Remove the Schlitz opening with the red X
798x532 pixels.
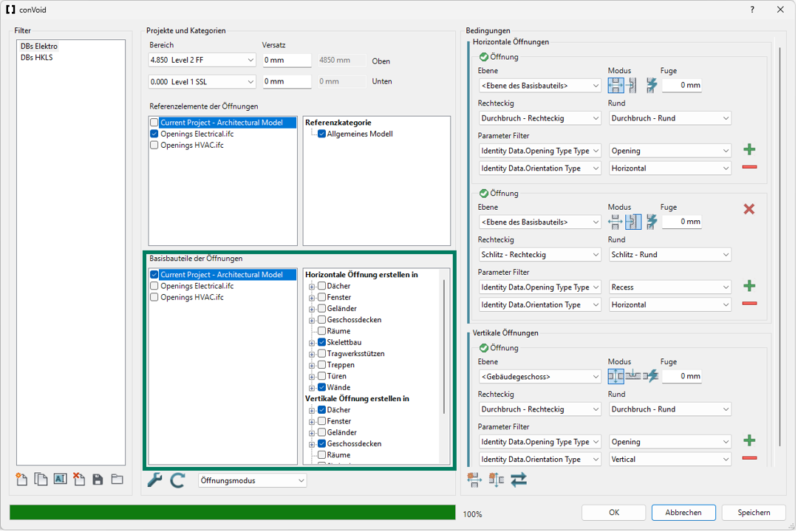coord(749,209)
